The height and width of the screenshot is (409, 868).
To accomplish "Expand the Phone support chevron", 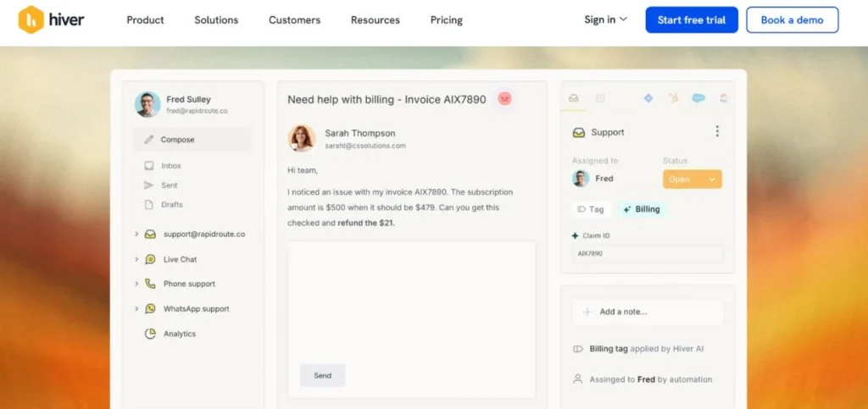I will [136, 284].
